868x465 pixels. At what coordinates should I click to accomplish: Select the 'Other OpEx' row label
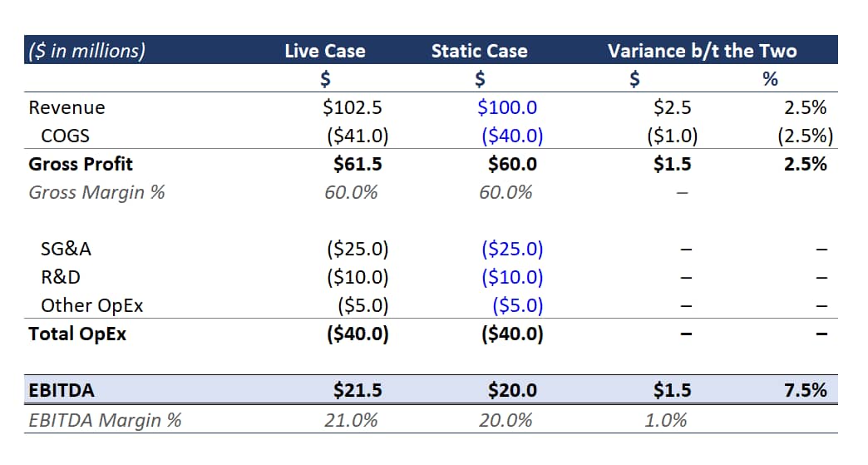pyautogui.click(x=92, y=305)
